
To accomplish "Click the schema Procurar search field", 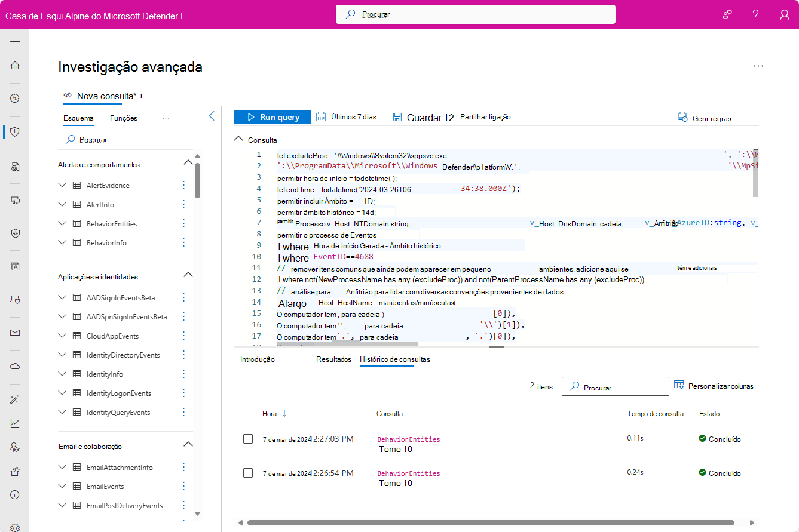I will 125,140.
